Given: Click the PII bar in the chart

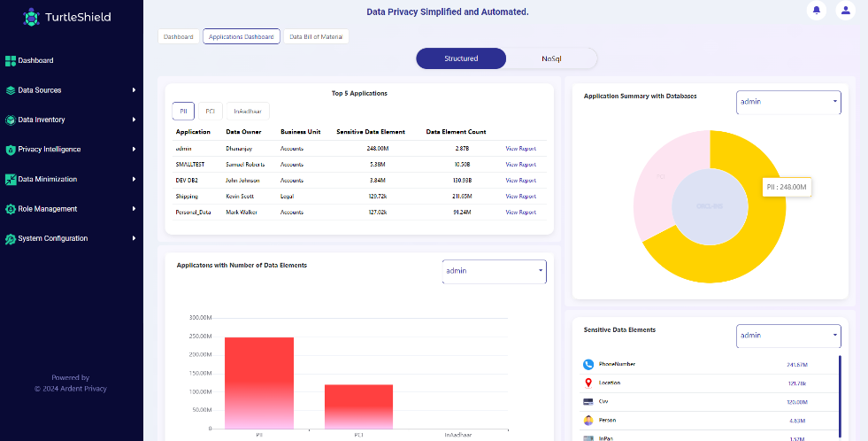Looking at the screenshot, I should 258,383.
